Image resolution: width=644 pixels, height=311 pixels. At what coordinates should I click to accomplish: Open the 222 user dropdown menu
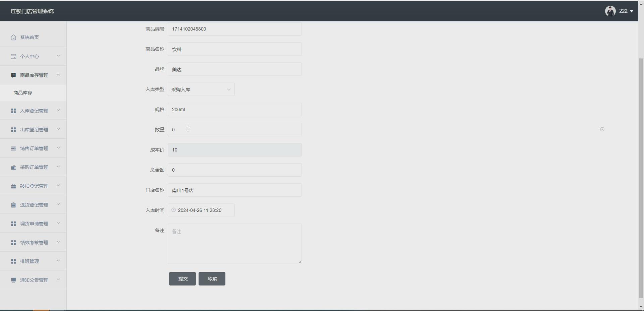(x=626, y=11)
